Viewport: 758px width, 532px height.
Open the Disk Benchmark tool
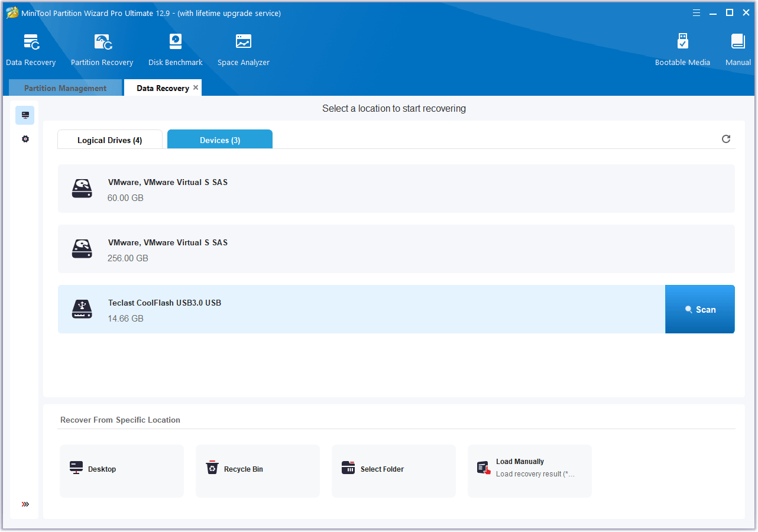click(176, 50)
